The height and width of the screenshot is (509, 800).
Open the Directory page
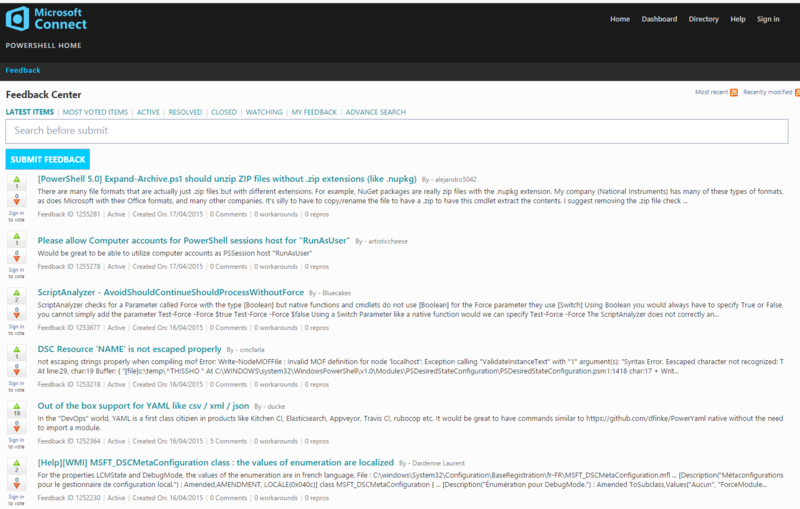(x=704, y=19)
